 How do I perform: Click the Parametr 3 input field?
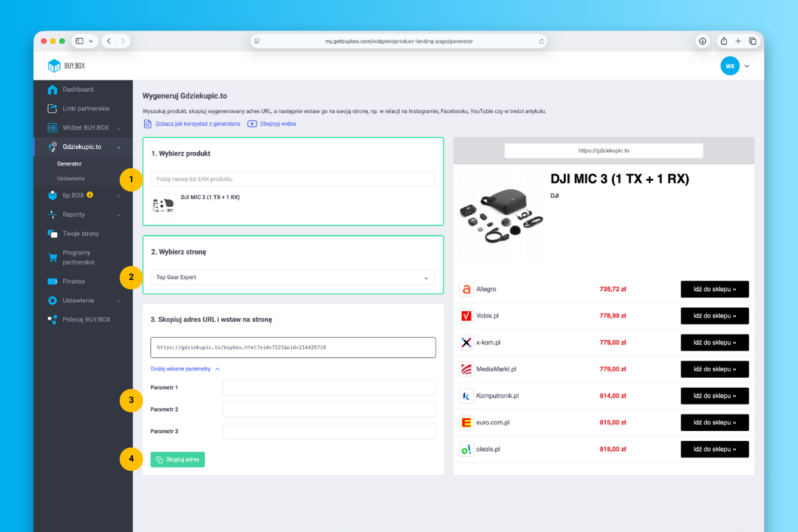click(x=329, y=432)
